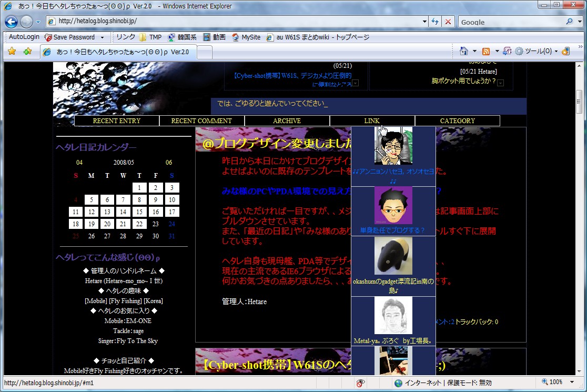Screen dimensions: 587x392
Task: Expand the Home button dropdown arrow
Action: pyautogui.click(x=474, y=51)
